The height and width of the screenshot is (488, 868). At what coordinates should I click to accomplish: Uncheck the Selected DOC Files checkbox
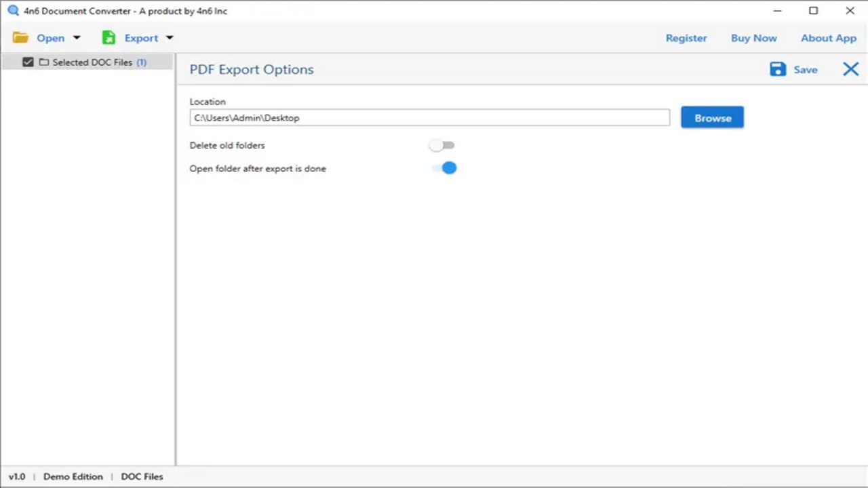28,62
